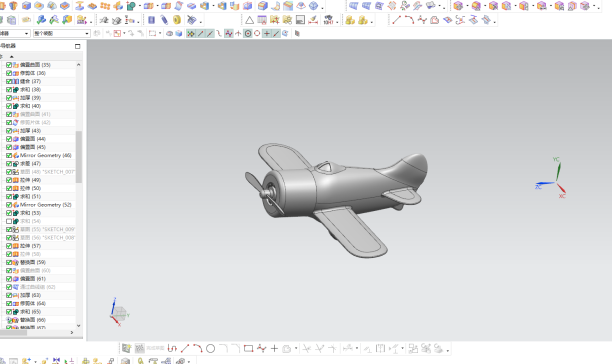612x364 pixels.
Task: Click the Unite boolean icon in top toolbar
Action: coord(131,6)
